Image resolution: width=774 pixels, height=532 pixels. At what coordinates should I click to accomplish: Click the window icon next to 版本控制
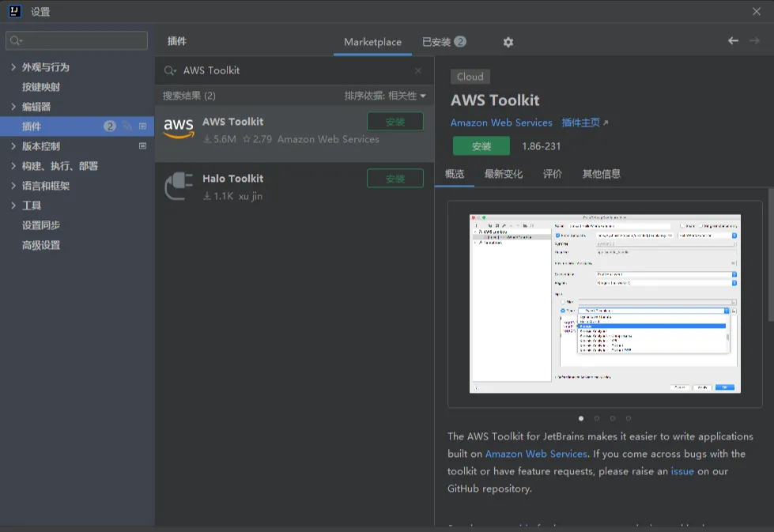pos(142,146)
